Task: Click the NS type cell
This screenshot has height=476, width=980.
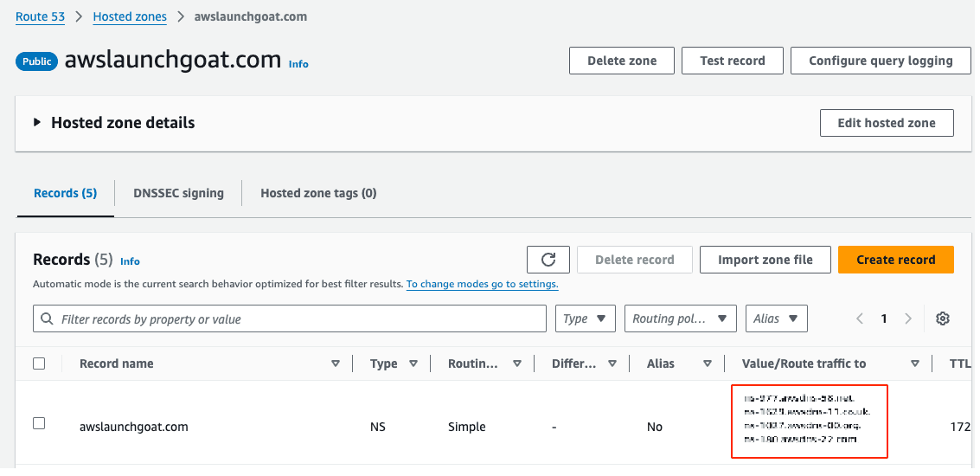Action: (x=377, y=428)
